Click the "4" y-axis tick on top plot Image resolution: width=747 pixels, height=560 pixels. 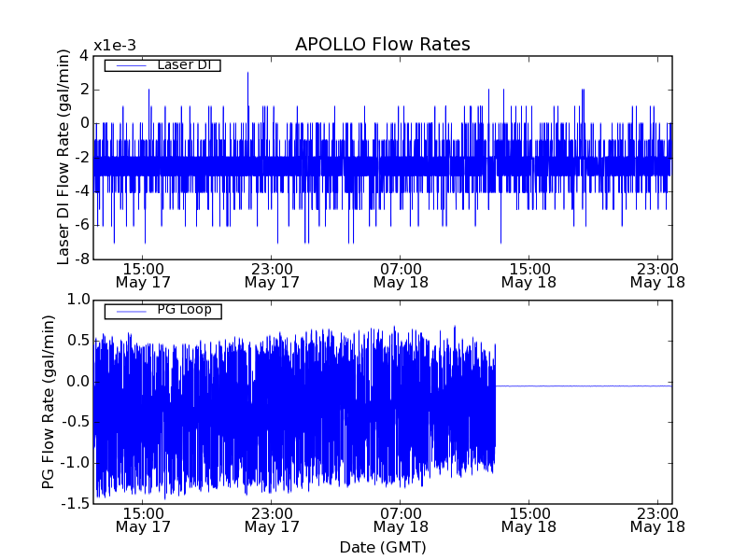tap(84, 55)
